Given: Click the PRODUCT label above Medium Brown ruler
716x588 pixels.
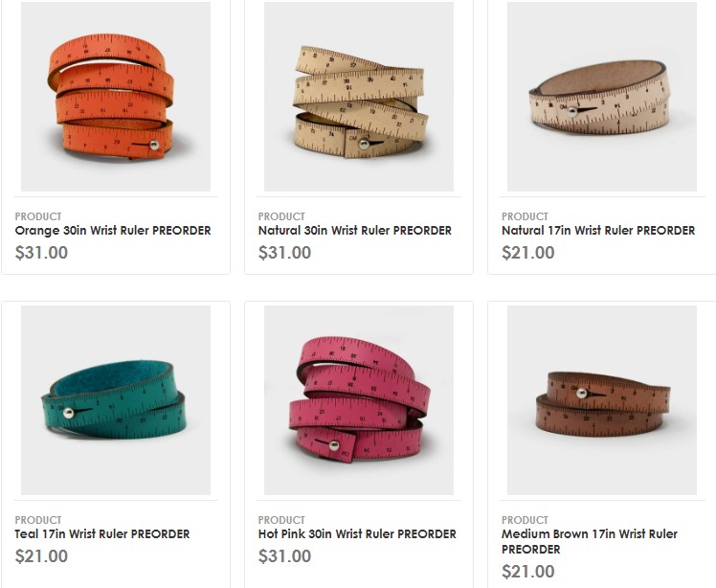Looking at the screenshot, I should tap(525, 520).
